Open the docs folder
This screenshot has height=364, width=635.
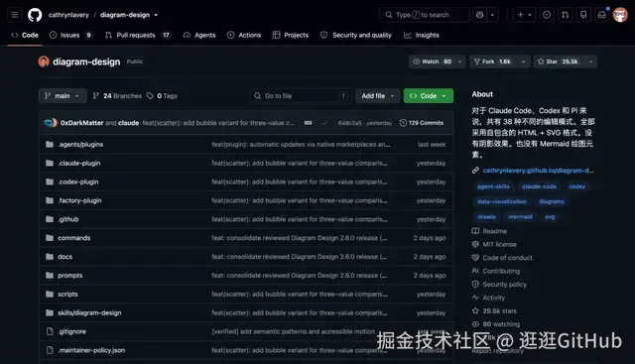[64, 256]
